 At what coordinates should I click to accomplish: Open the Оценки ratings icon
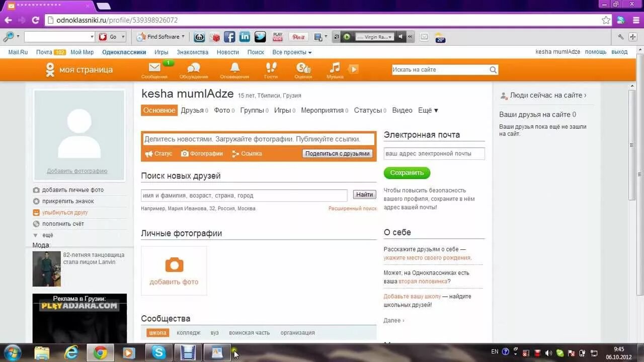303,69
